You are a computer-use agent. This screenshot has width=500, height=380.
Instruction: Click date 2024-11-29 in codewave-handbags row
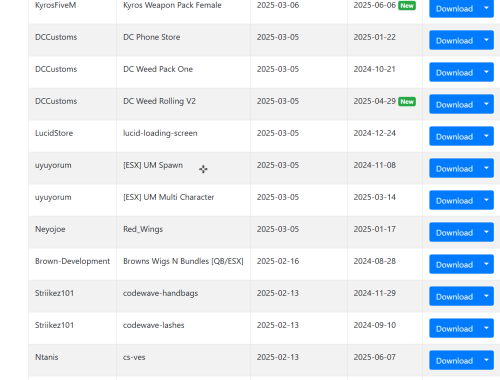pyautogui.click(x=375, y=293)
